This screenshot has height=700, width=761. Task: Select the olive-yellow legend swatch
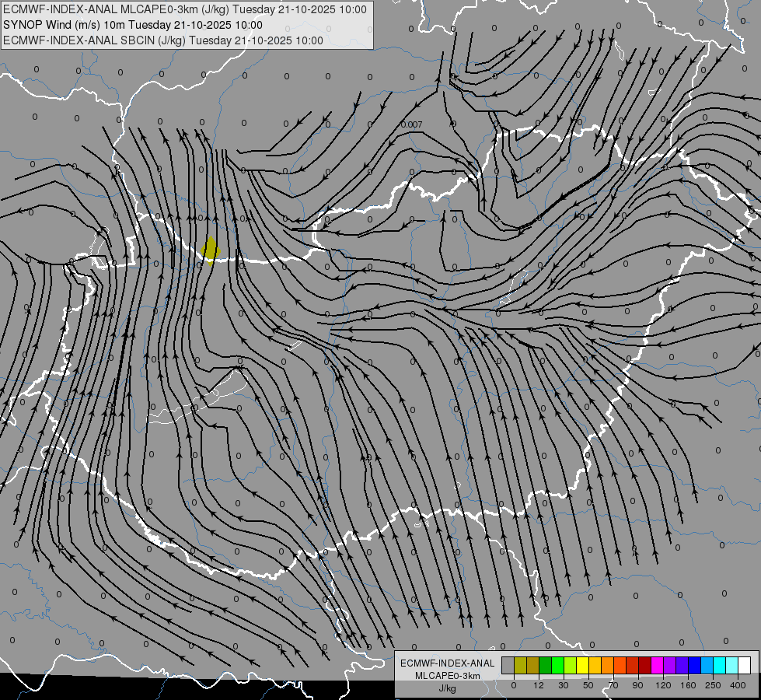point(520,665)
